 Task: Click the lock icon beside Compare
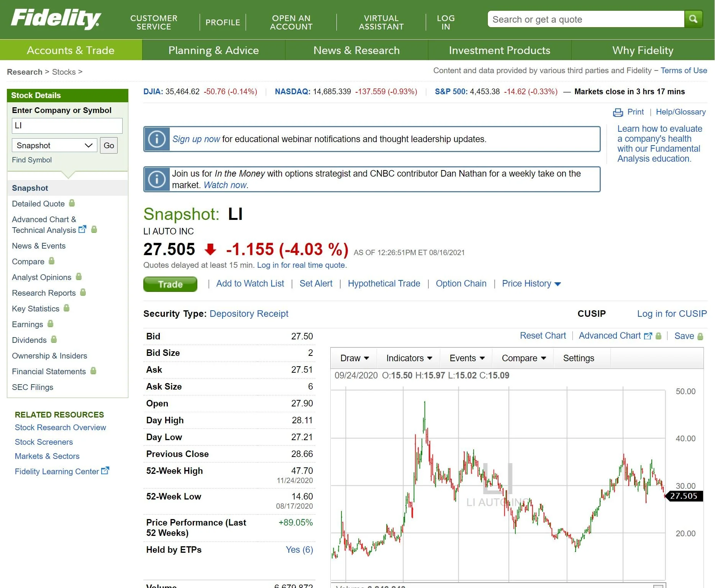point(51,261)
